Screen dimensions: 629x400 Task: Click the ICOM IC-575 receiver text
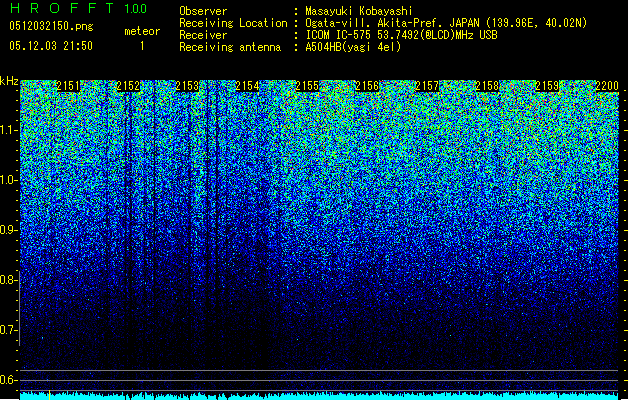(401, 35)
